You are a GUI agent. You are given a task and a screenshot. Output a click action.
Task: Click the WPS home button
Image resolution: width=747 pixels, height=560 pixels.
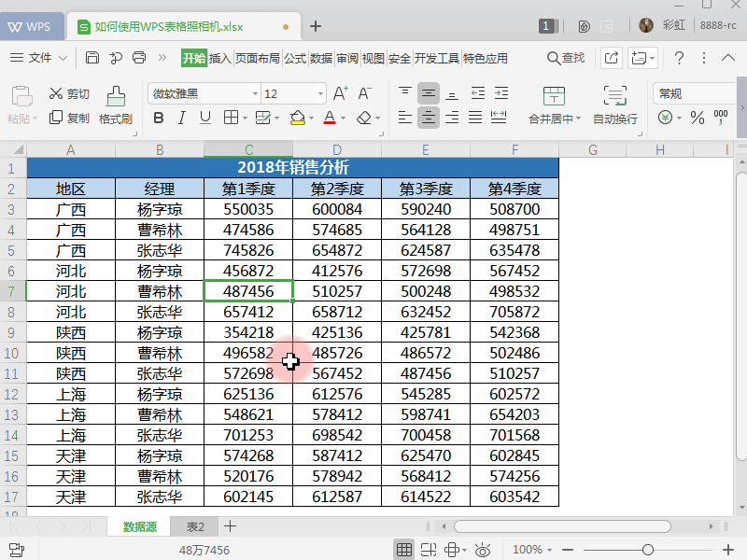click(x=30, y=26)
